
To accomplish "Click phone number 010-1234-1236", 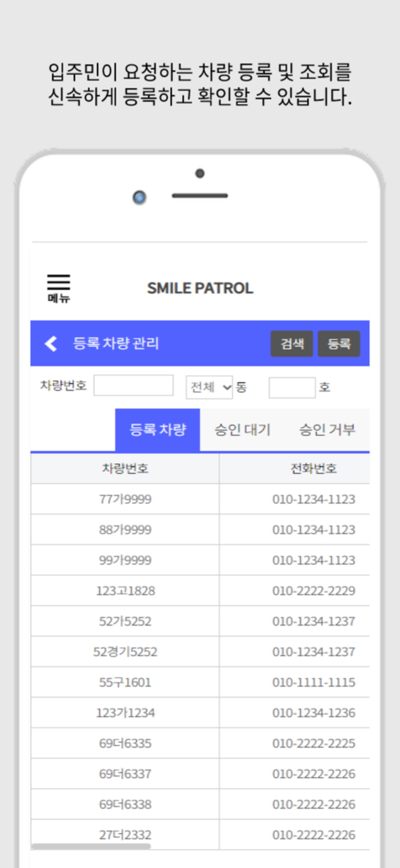I will [x=313, y=713].
